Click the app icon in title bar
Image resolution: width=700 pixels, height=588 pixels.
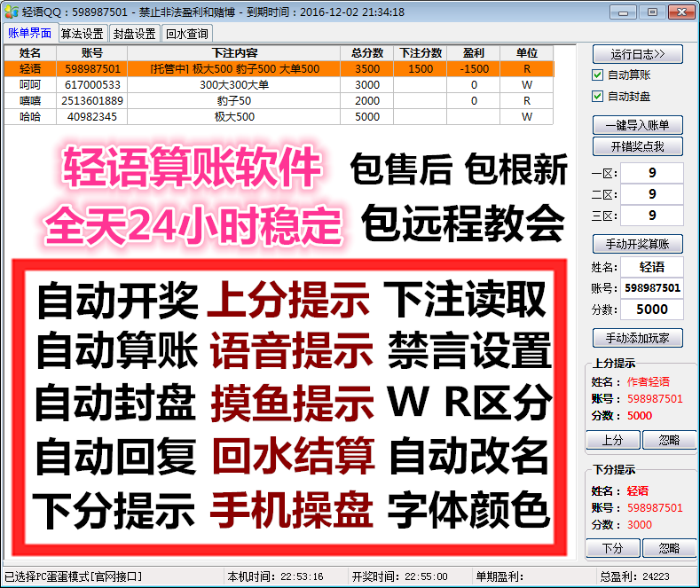(11, 12)
